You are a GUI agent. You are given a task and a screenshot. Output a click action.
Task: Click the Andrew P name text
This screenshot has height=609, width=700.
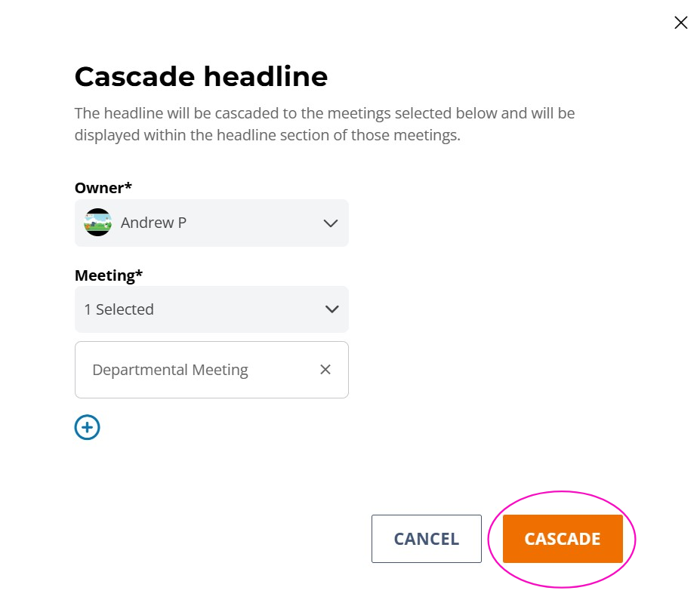click(x=153, y=223)
